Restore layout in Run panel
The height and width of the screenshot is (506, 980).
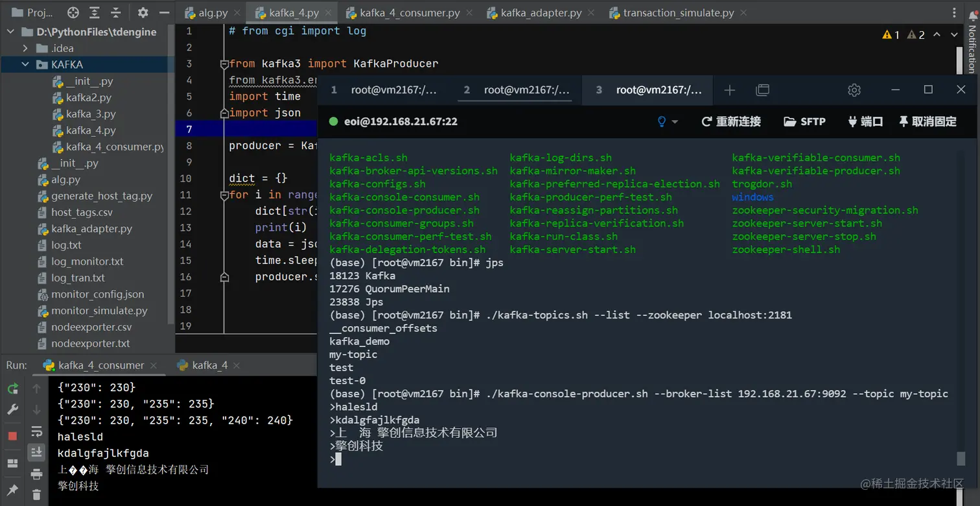pos(12,463)
